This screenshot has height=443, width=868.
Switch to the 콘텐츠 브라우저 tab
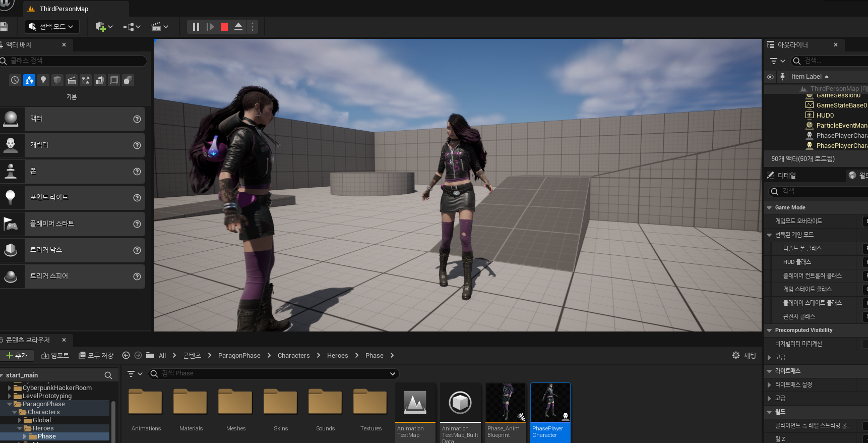[x=35, y=340]
